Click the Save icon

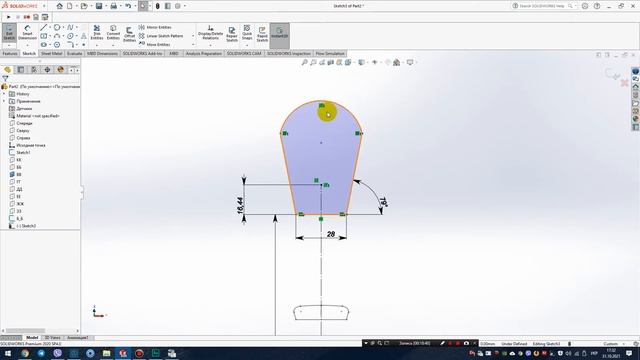(x=99, y=6)
